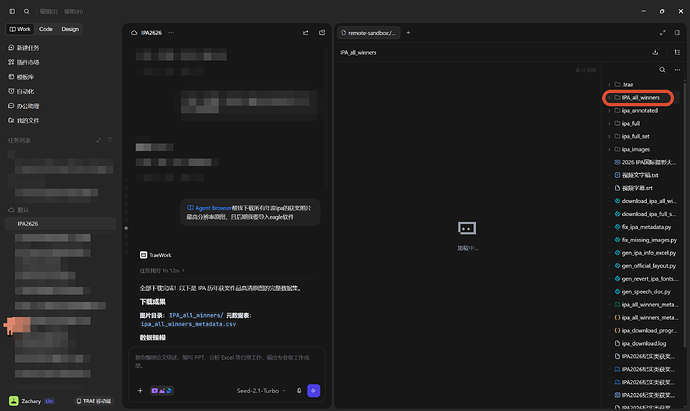Send the message with purple send button
The width and height of the screenshot is (690, 411).
(314, 391)
